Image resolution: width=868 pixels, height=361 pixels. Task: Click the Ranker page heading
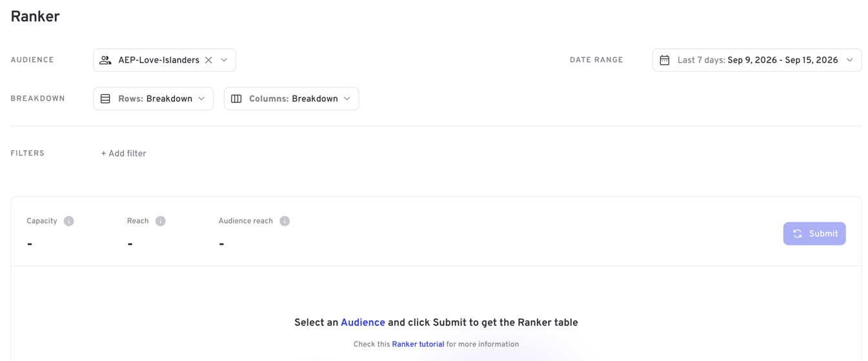tap(35, 17)
